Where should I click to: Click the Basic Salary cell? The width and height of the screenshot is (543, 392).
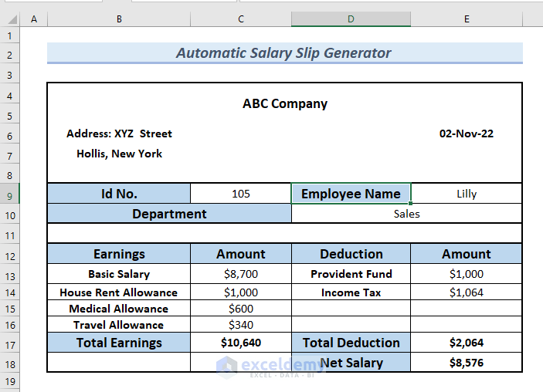pos(119,274)
